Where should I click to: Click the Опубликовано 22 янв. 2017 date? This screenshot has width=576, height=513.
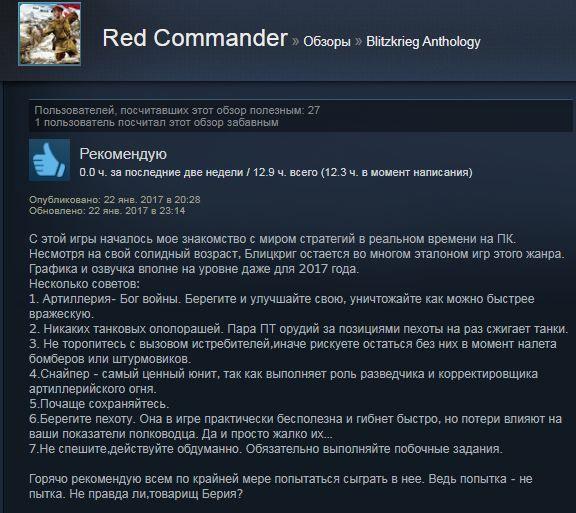pos(115,200)
